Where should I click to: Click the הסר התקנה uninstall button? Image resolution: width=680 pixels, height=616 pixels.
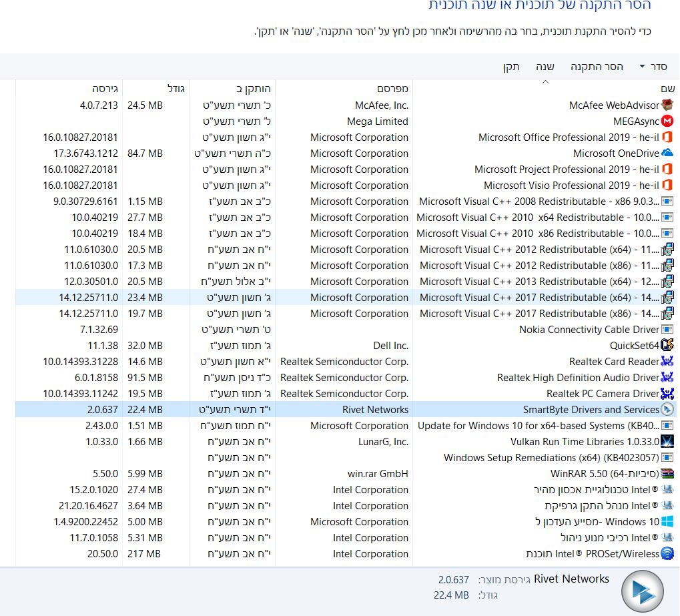597,66
